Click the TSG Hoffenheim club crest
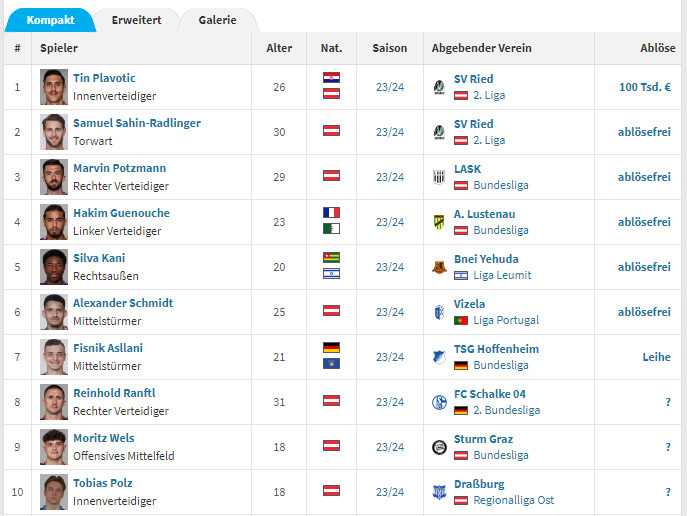 tap(439, 357)
